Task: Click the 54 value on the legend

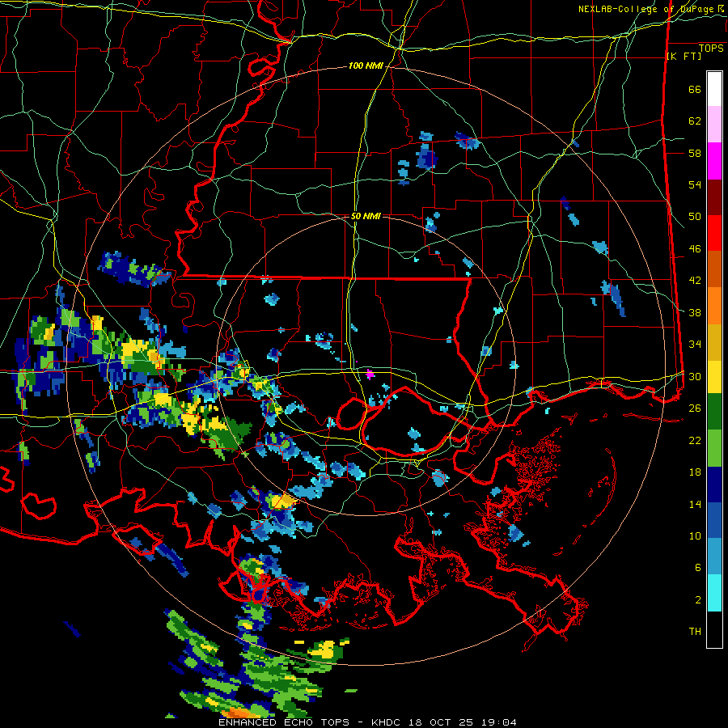Action: click(695, 184)
